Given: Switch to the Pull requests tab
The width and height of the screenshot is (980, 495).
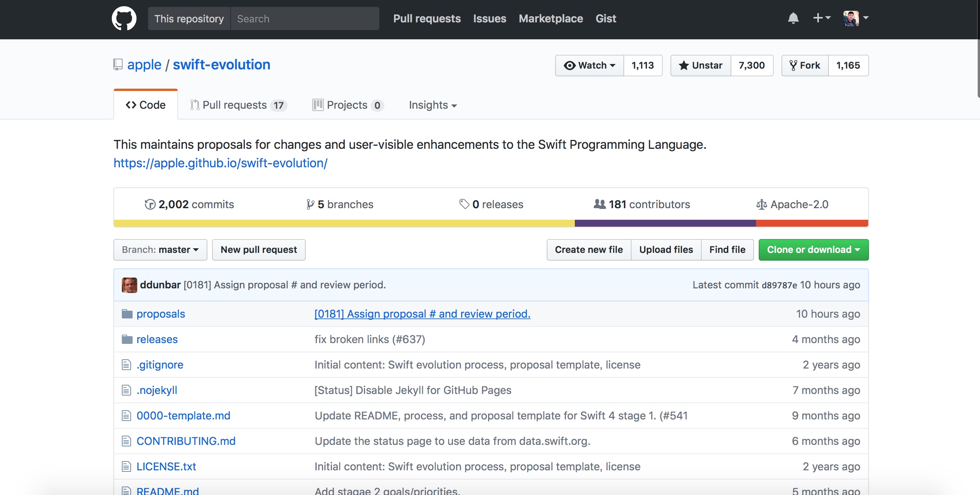Looking at the screenshot, I should pyautogui.click(x=238, y=105).
